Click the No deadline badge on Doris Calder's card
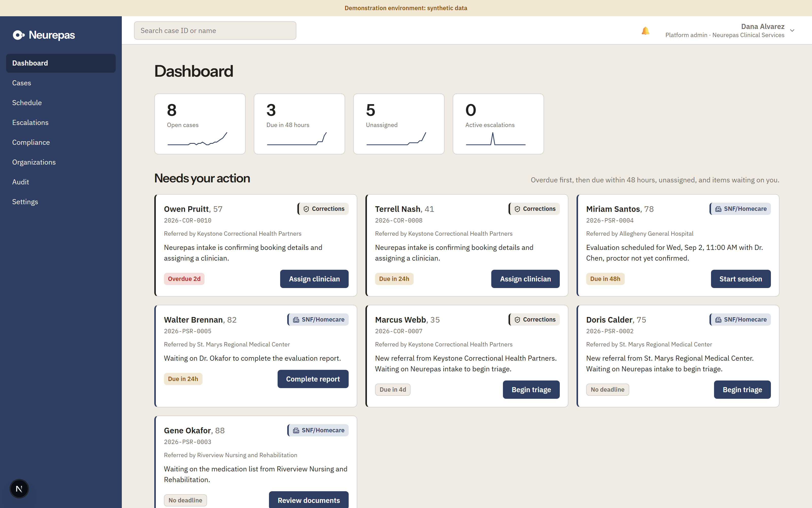This screenshot has width=812, height=508. [608, 390]
